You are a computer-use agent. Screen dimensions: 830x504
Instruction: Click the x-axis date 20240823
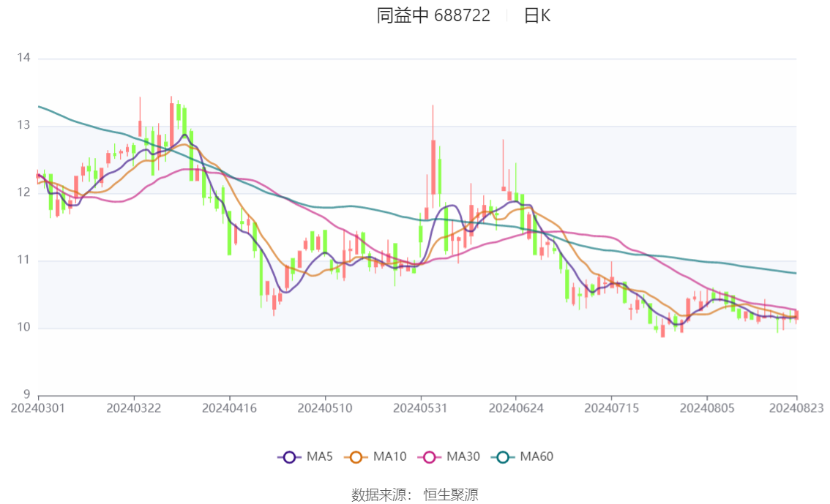(796, 408)
